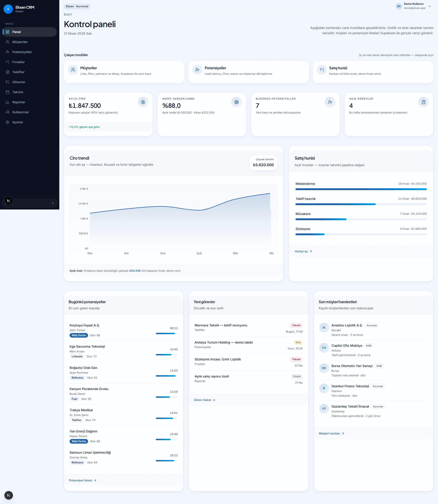This screenshot has height=504, width=438.
Task: Select Görevler in the sidebar menu
Action: (19, 82)
